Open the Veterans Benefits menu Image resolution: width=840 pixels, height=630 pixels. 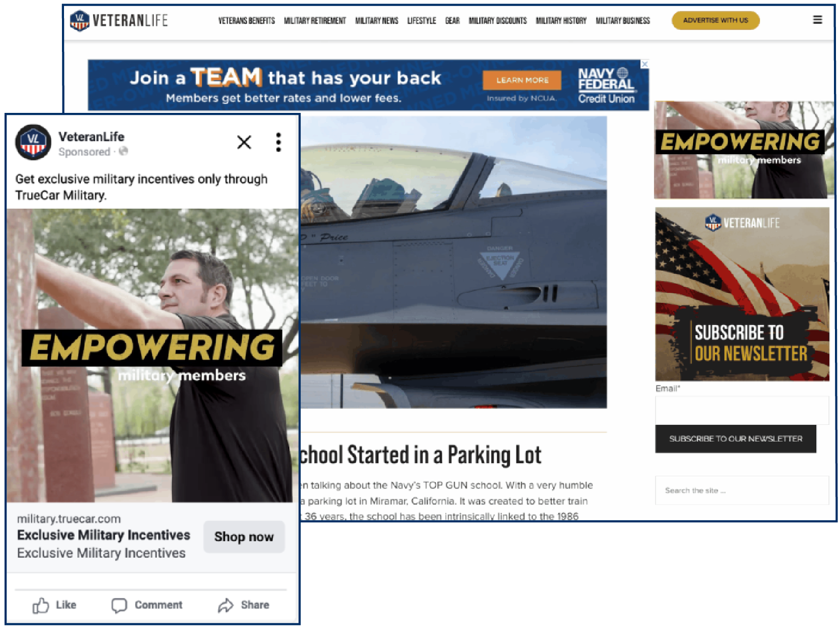point(246,21)
